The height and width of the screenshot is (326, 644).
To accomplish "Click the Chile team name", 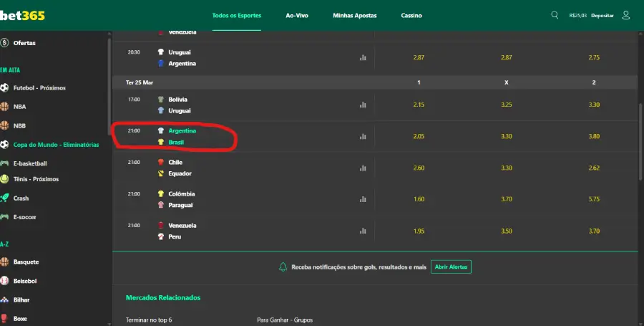I will click(175, 163).
